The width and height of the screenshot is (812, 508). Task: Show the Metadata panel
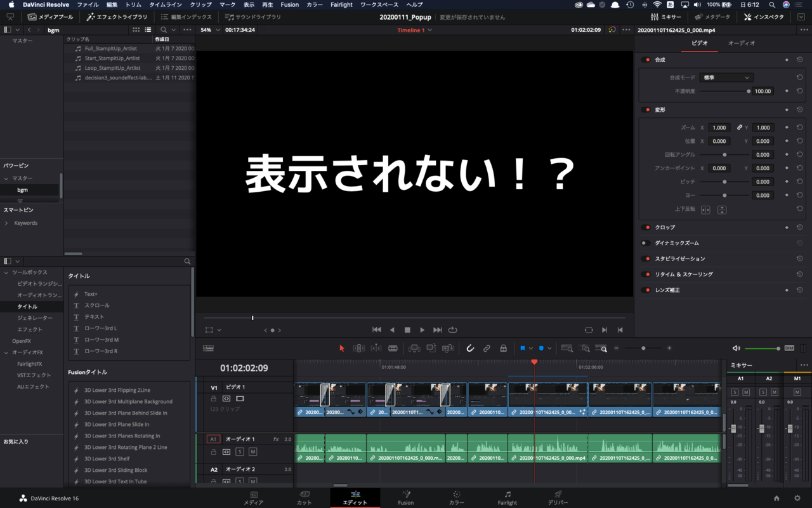pos(713,17)
